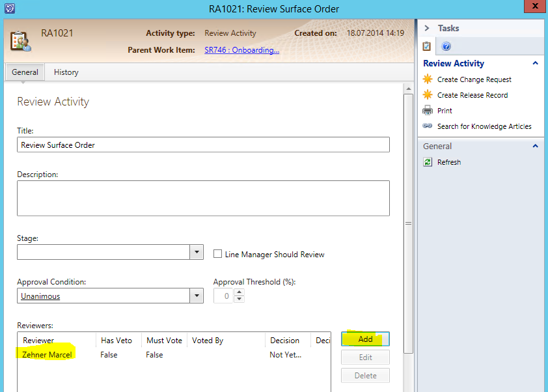This screenshot has width=548, height=392.
Task: Open the Approval Condition dropdown
Action: [197, 296]
